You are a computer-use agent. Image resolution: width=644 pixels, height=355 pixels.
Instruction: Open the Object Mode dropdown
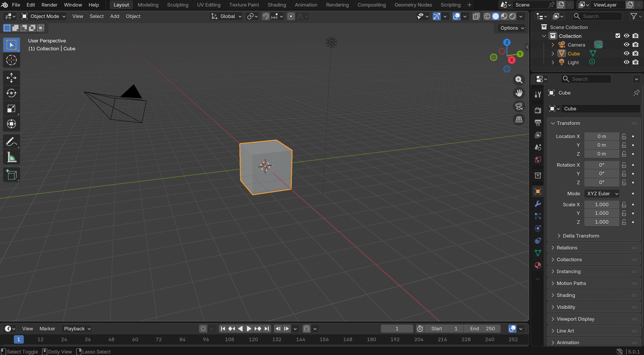click(44, 16)
